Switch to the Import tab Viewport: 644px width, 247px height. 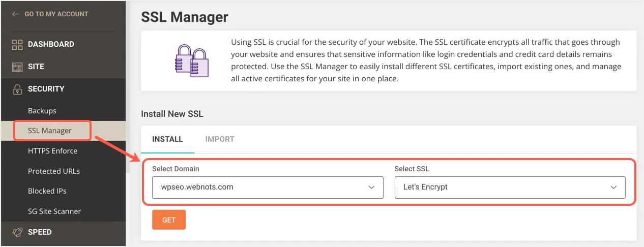(220, 139)
